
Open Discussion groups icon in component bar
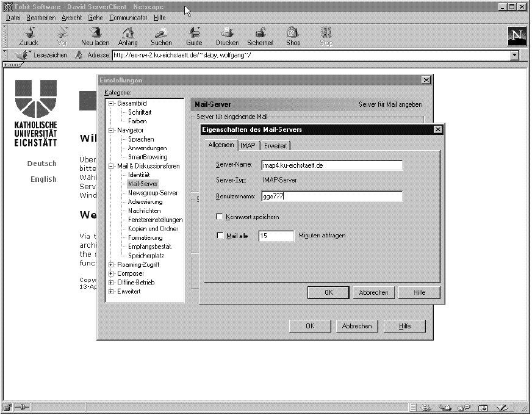point(464,408)
